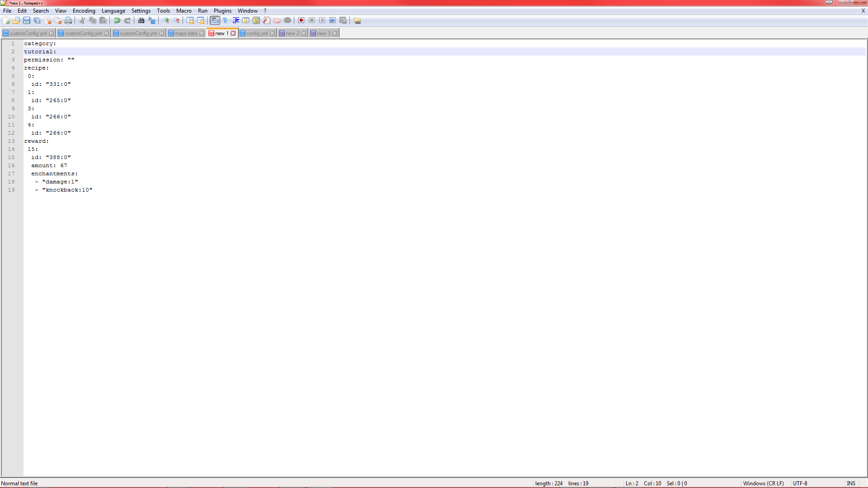Switch to the config.yml tab
Viewport: 868px width, 488px height.
[257, 33]
